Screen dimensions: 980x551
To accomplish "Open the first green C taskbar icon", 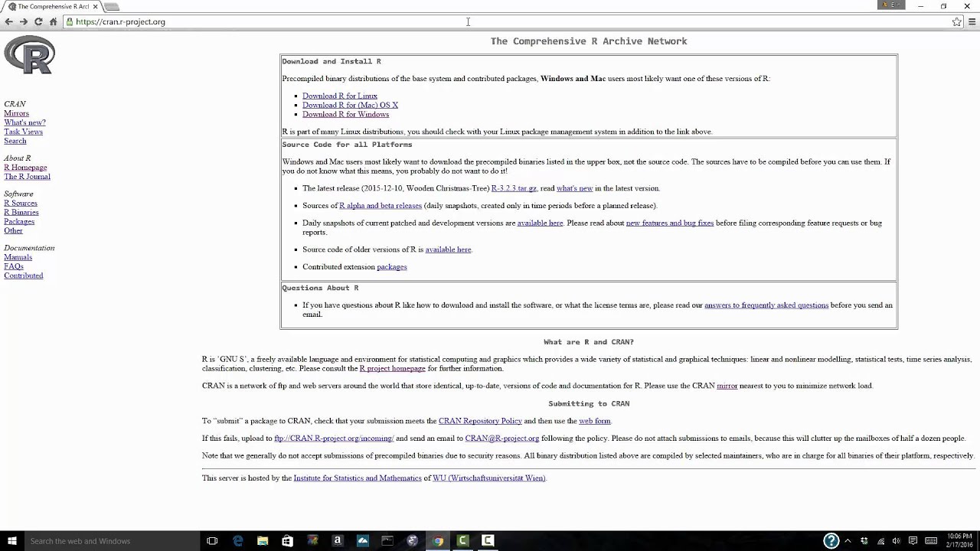I will point(462,541).
